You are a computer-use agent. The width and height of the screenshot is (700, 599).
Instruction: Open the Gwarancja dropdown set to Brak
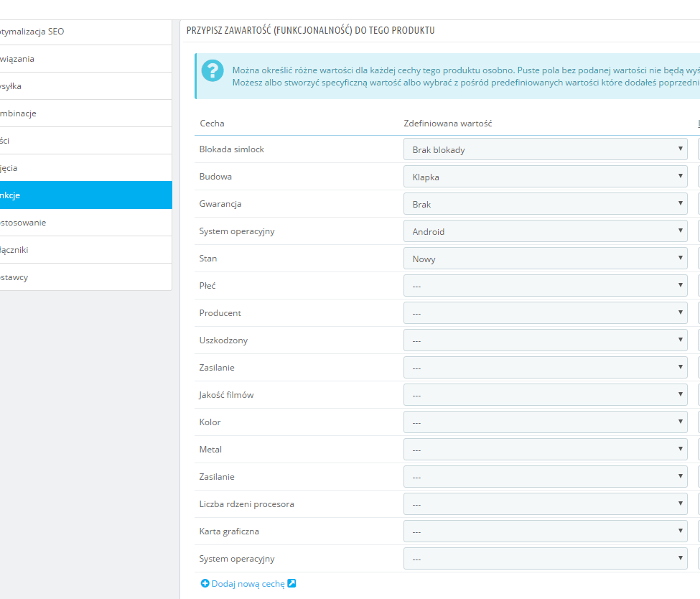pyautogui.click(x=546, y=204)
